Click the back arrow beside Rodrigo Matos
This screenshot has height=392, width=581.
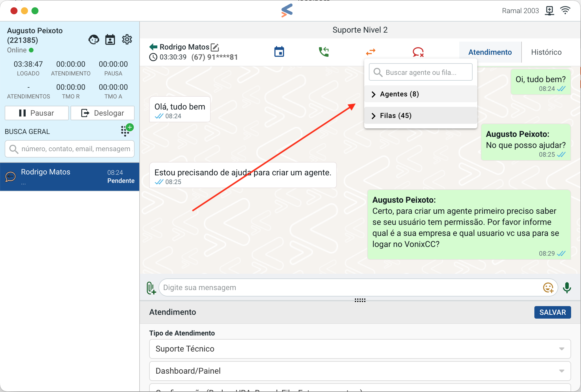153,47
